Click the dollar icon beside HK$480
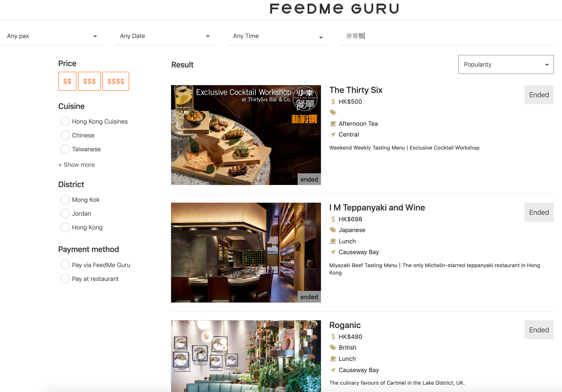The height and width of the screenshot is (392, 562). tap(333, 337)
